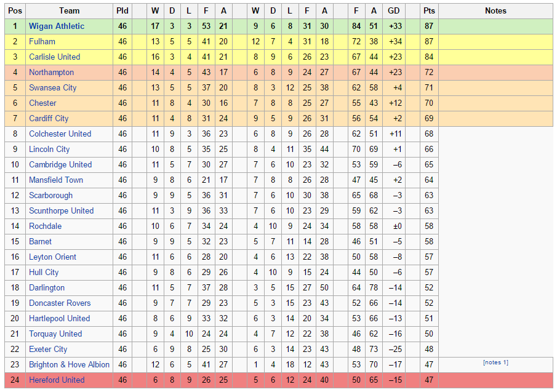Click the Notes column header
This screenshot has width=557, height=392.
495,11
